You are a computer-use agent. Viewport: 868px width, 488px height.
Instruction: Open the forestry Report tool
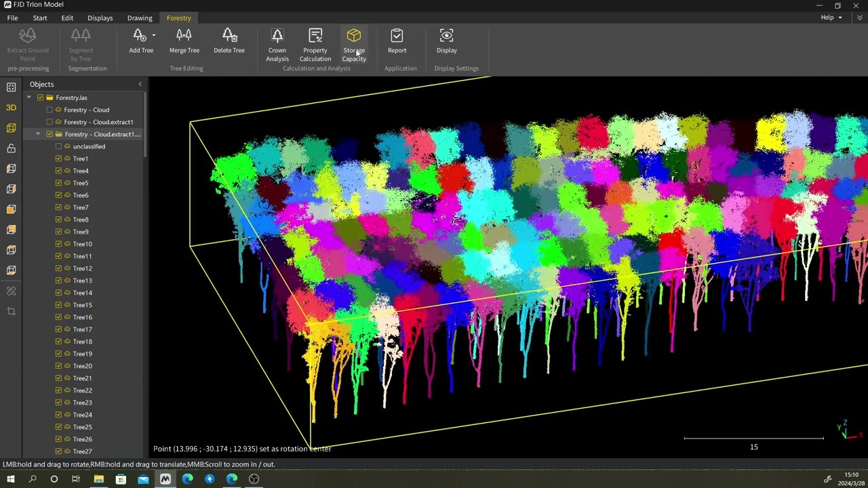pyautogui.click(x=397, y=41)
